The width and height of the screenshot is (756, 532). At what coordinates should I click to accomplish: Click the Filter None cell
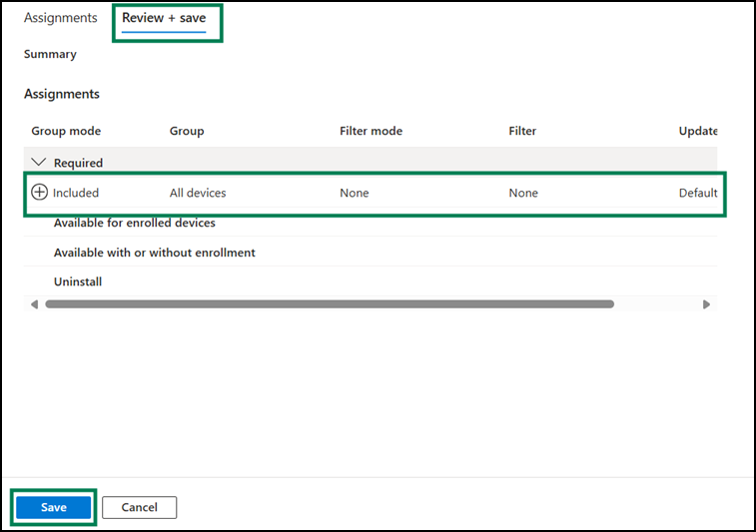point(523,193)
